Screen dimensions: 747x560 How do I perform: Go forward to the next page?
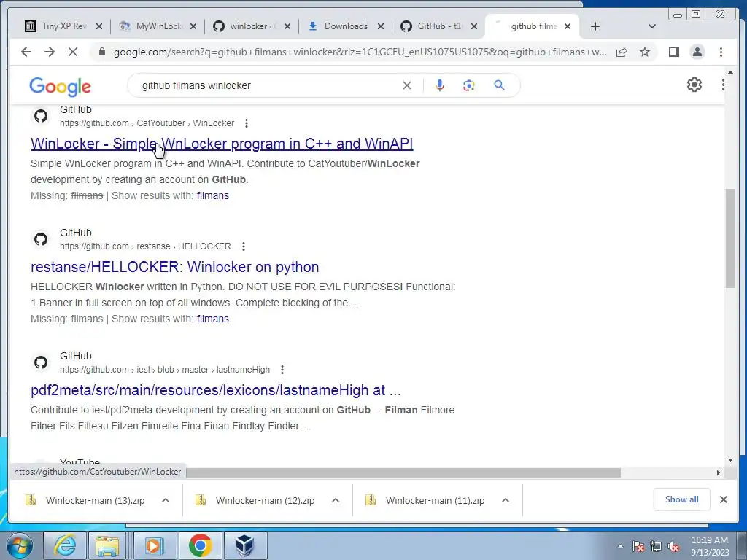click(50, 52)
